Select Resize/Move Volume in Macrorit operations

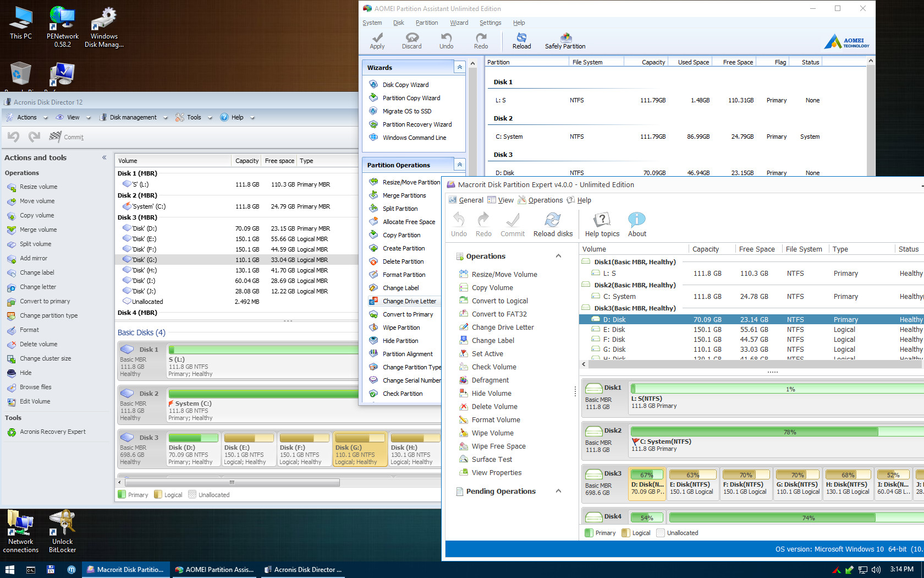[x=504, y=274]
